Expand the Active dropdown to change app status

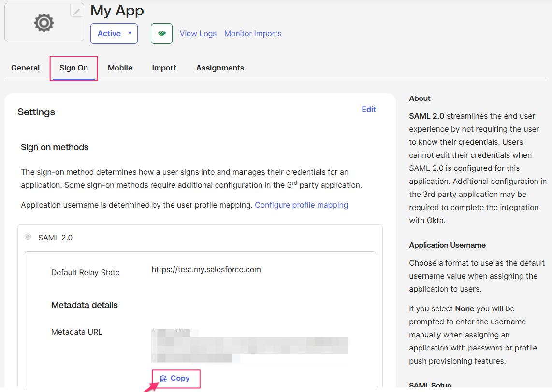click(114, 33)
